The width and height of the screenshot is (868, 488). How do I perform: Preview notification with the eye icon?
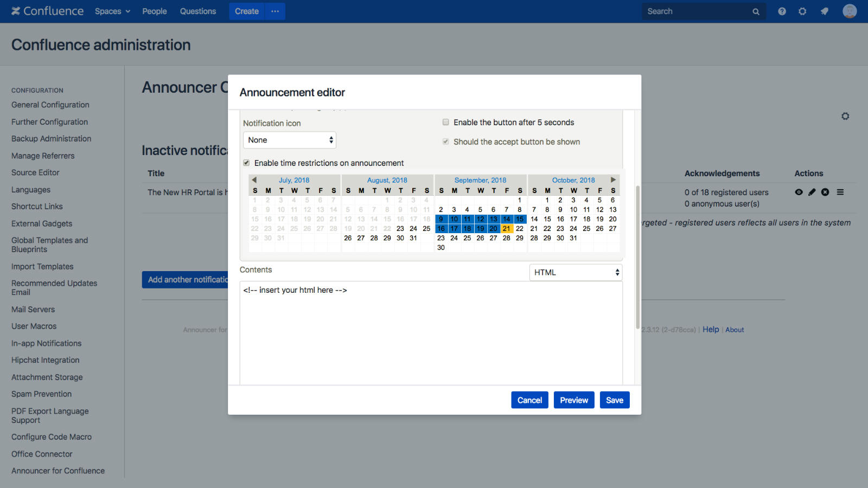799,192
